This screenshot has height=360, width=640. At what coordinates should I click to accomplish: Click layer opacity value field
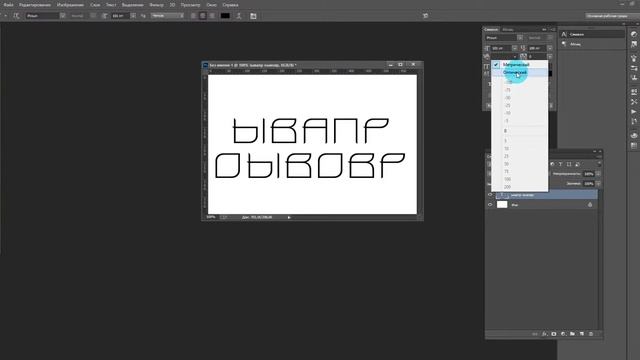589,174
